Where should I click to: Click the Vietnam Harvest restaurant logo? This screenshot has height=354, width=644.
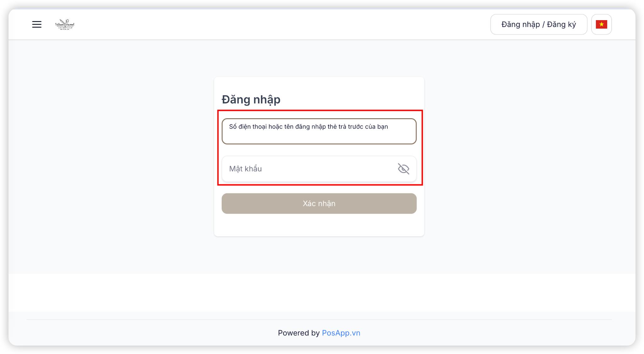coord(65,25)
